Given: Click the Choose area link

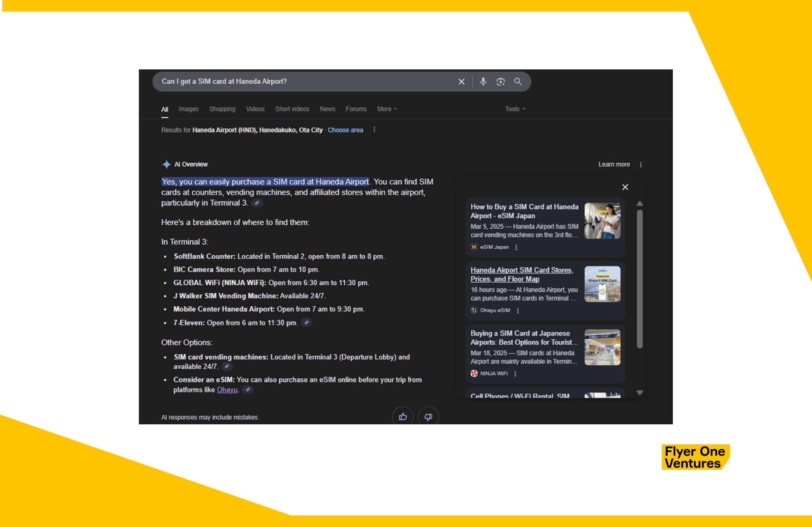Looking at the screenshot, I should coord(345,130).
